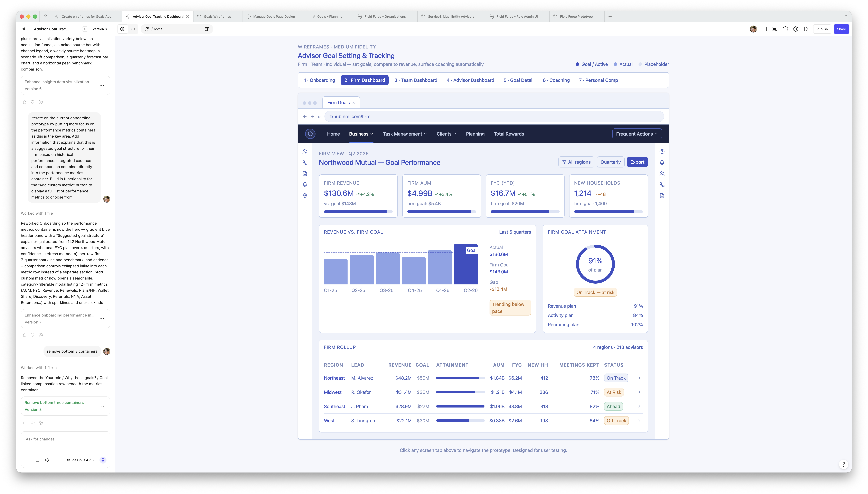Viewport: 868px width, 494px height.
Task: Click the play present icon in top toolbar
Action: pyautogui.click(x=806, y=29)
